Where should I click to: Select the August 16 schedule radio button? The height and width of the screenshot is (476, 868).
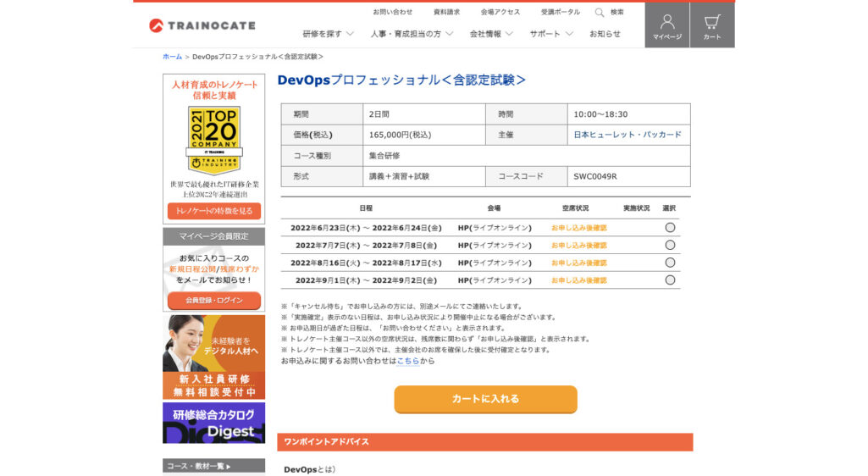[670, 263]
